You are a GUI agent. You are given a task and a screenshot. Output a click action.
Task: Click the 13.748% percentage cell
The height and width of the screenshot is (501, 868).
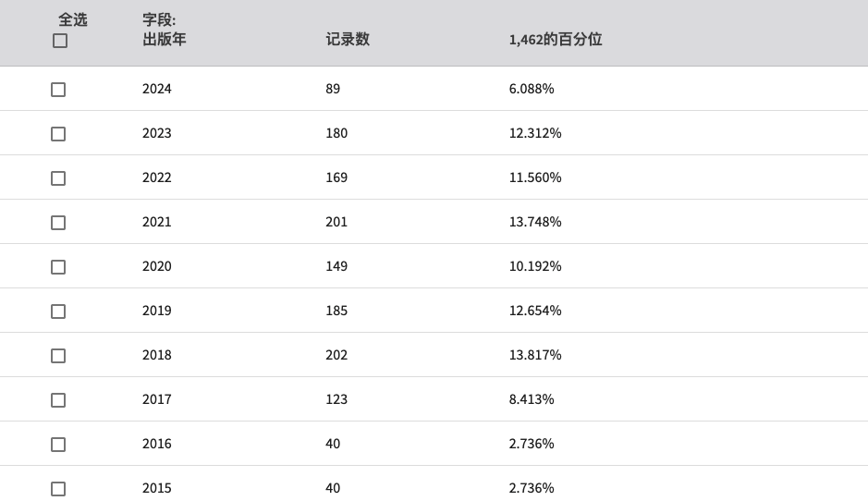tap(535, 222)
